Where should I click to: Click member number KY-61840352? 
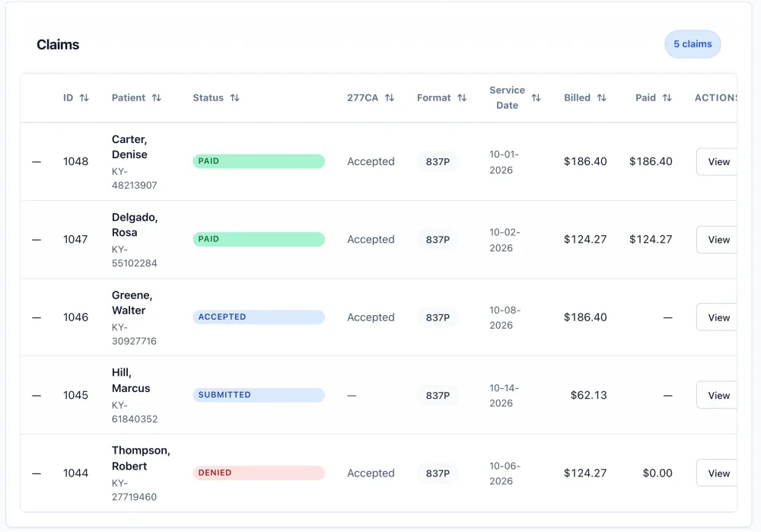pyautogui.click(x=135, y=412)
